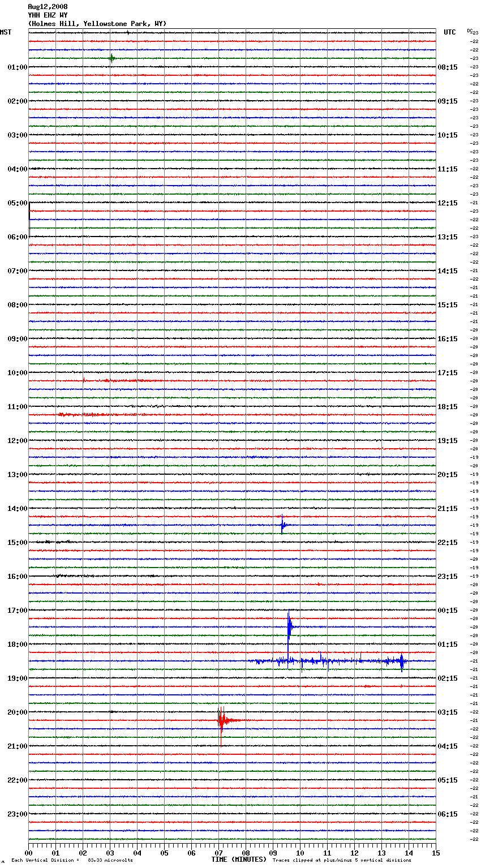Select the '(Holmes Hill, Yellowstone Park, WY)' title line
Screen dimensions: 481x868
tap(97, 24)
